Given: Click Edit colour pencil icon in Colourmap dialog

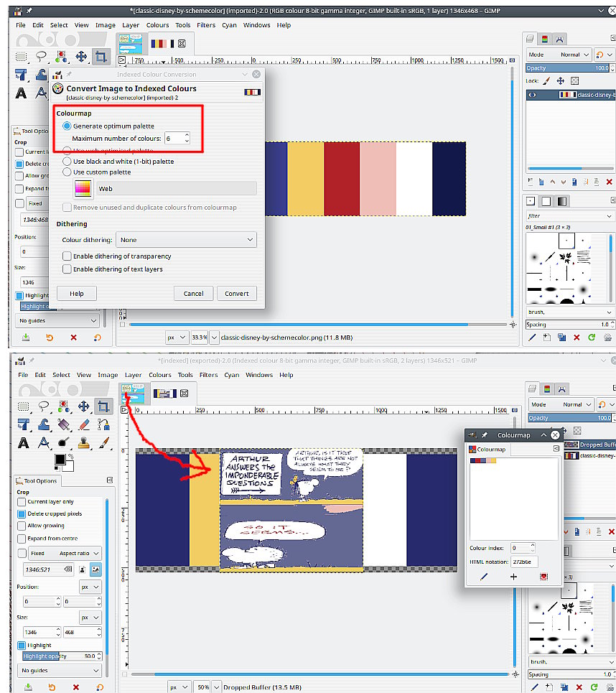Looking at the screenshot, I should 484,577.
